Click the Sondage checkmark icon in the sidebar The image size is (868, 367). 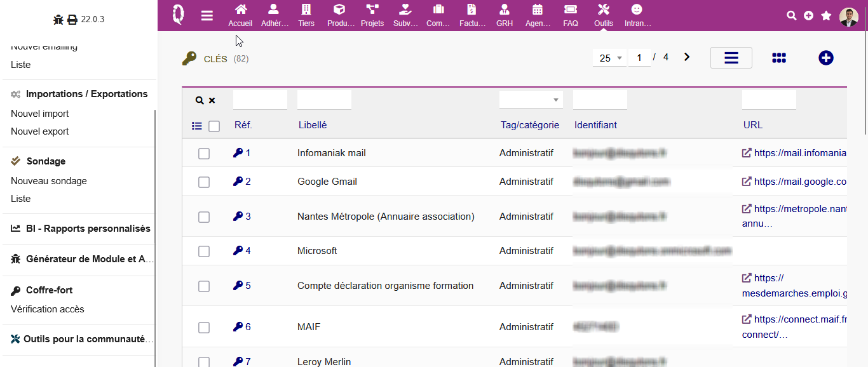(x=16, y=161)
